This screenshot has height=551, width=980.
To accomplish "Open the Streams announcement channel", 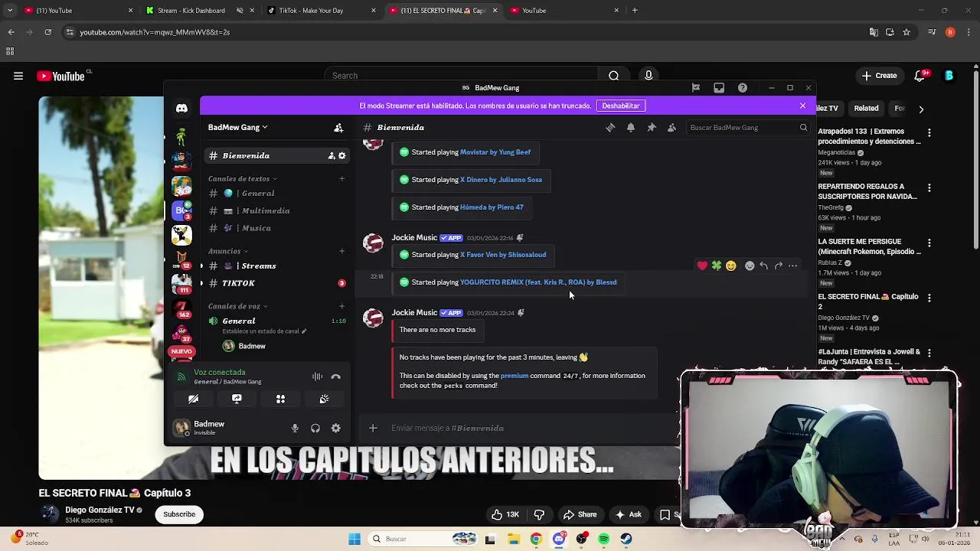I will coord(276,266).
